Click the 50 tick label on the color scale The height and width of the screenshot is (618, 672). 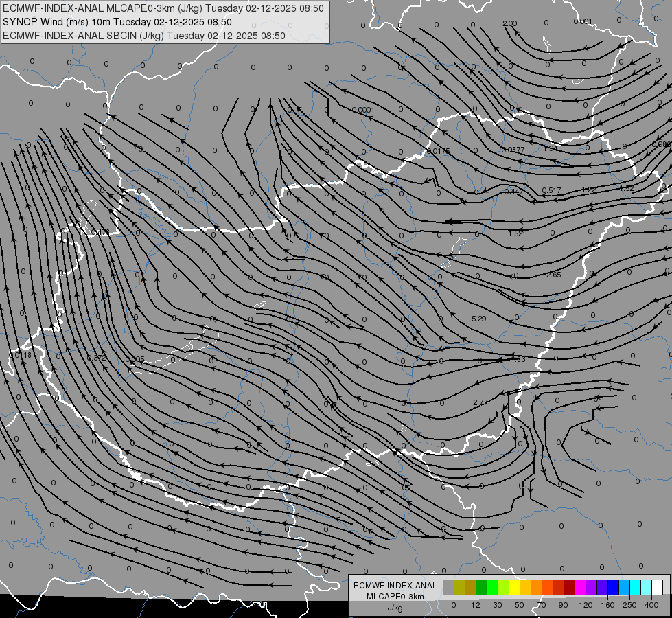520,605
